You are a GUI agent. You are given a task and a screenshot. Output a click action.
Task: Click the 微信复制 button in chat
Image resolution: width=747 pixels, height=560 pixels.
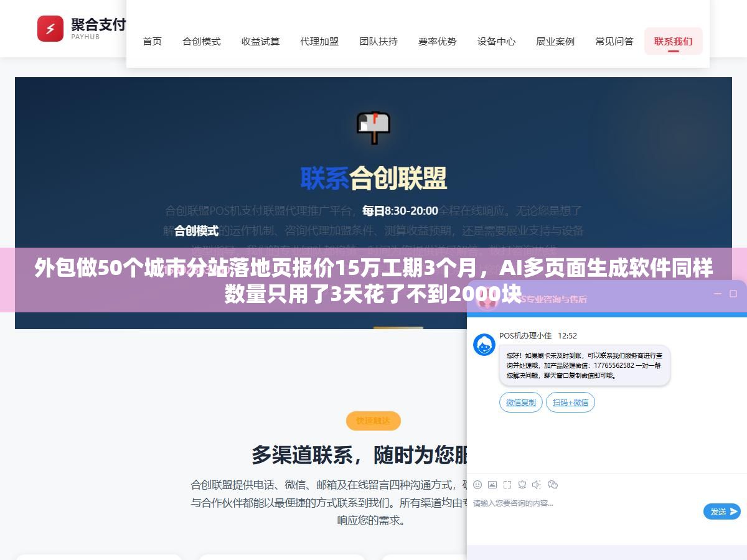(521, 403)
